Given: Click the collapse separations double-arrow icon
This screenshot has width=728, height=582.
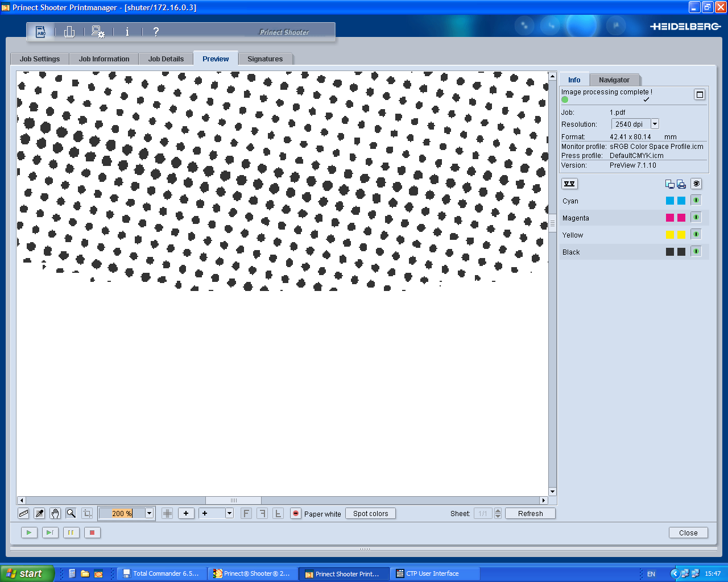Looking at the screenshot, I should (569, 184).
